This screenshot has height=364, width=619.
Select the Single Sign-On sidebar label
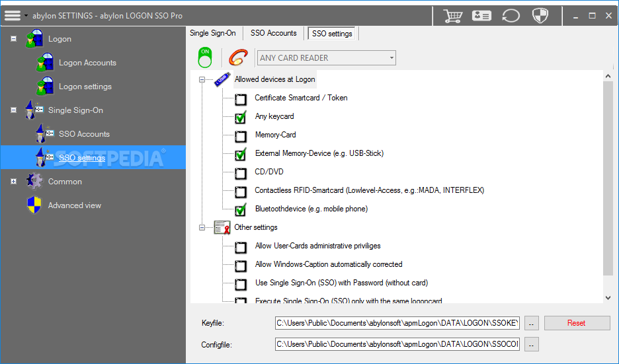tap(75, 110)
